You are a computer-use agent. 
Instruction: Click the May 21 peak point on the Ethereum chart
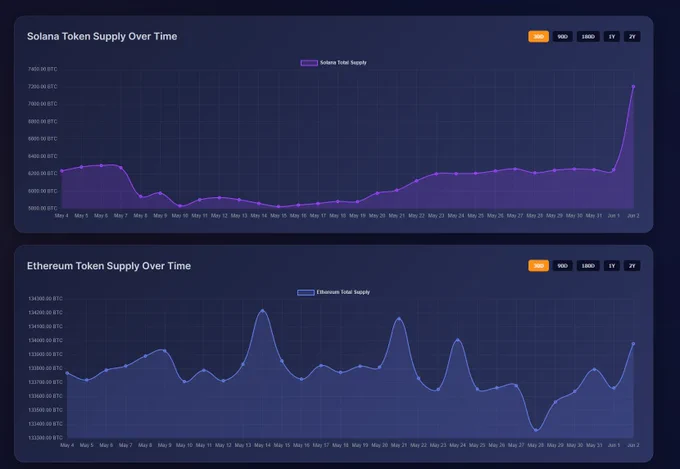[399, 319]
